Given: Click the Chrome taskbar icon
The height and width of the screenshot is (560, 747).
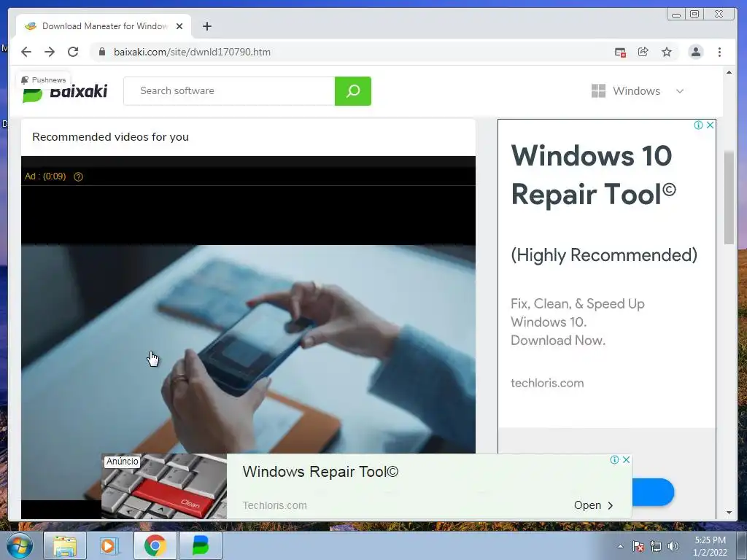Looking at the screenshot, I should (155, 545).
